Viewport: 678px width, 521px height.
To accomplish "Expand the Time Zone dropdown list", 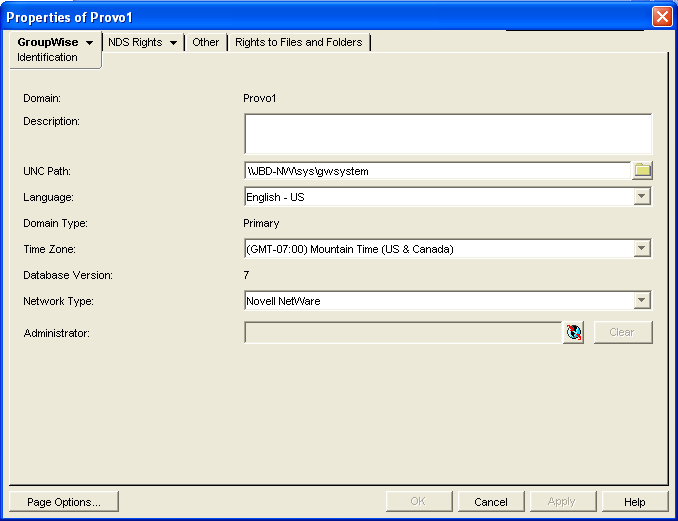I will coord(642,249).
